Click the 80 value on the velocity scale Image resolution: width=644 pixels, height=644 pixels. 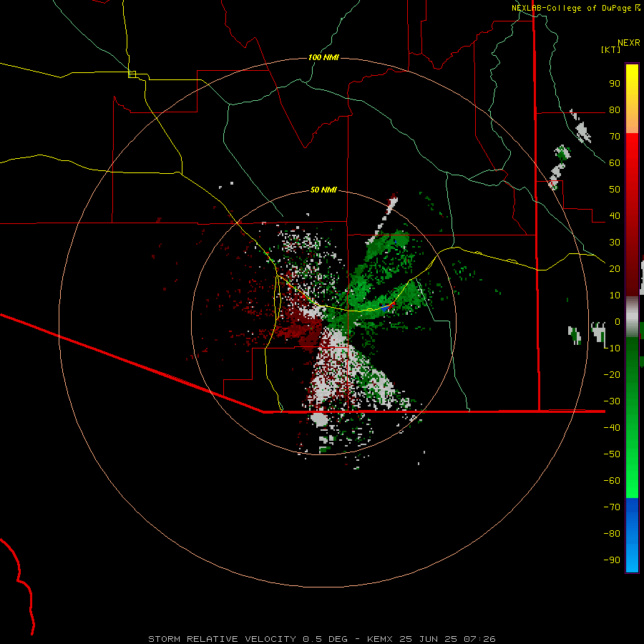[615, 110]
